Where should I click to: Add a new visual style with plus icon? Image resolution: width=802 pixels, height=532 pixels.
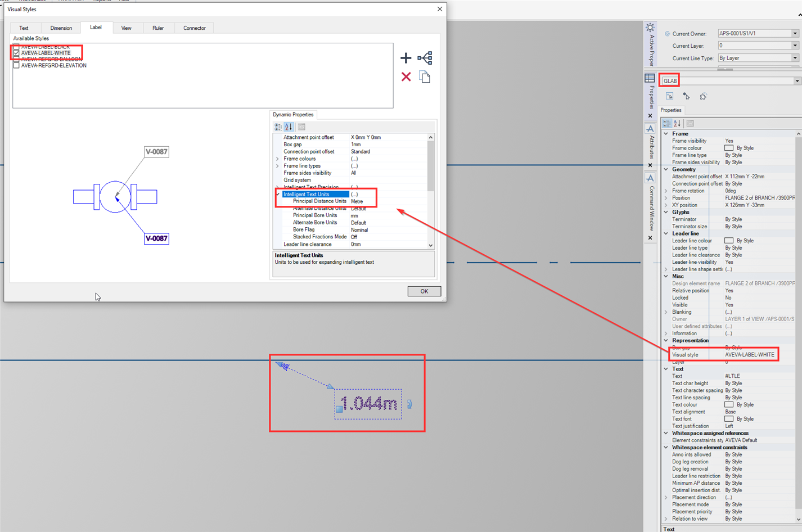[405, 58]
